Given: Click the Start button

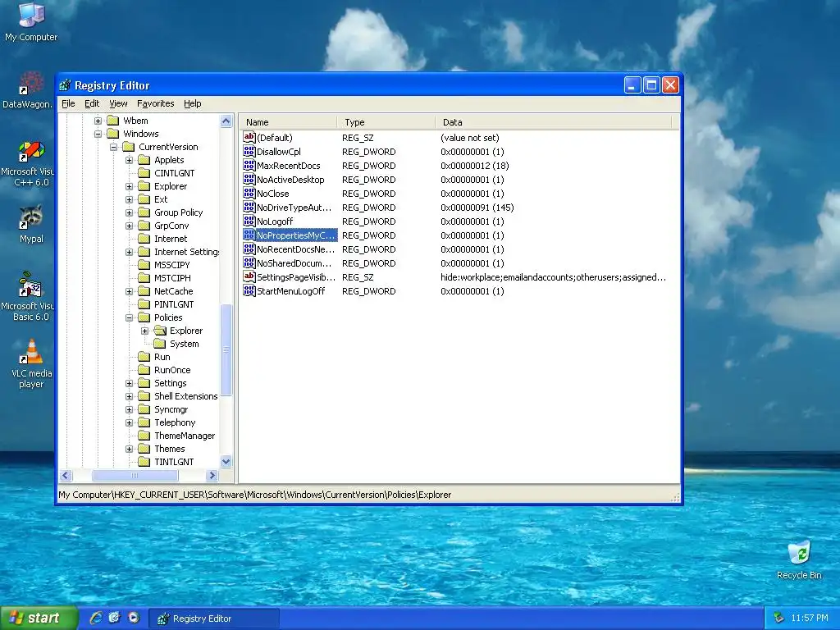Looking at the screenshot, I should point(38,618).
